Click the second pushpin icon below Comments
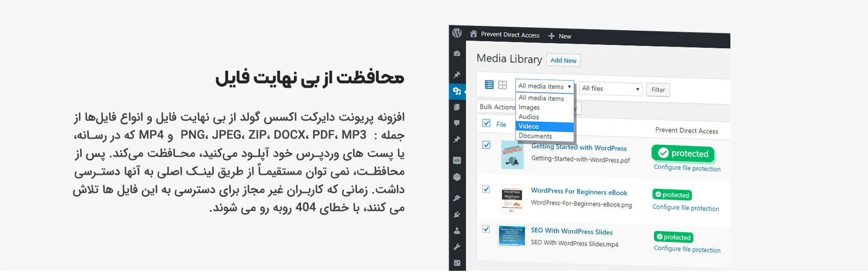 coord(457,140)
